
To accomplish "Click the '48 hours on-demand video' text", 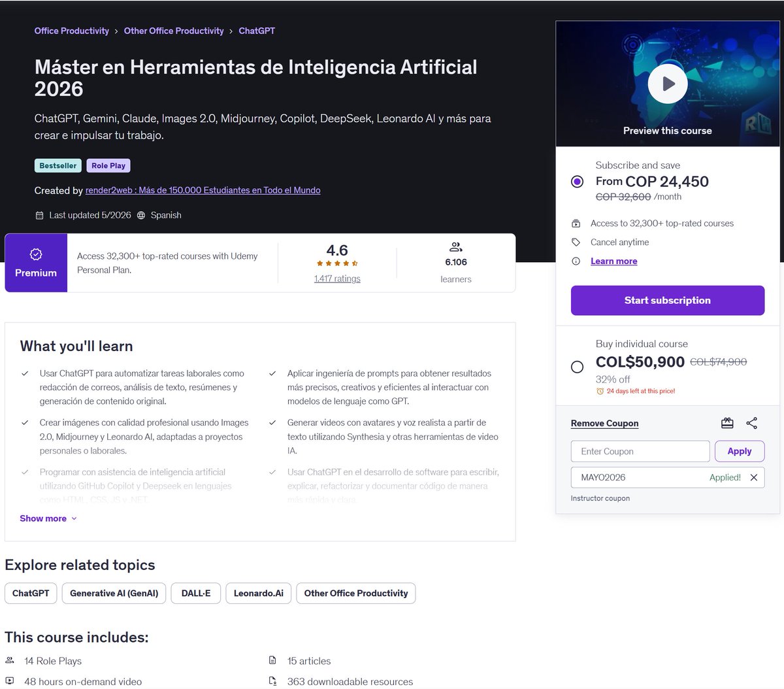I will (x=83, y=681).
